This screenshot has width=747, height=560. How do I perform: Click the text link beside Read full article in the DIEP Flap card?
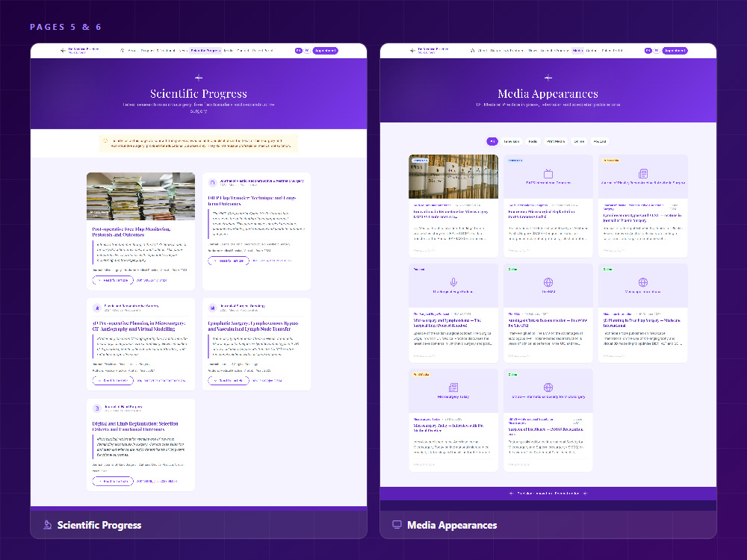coord(272,261)
